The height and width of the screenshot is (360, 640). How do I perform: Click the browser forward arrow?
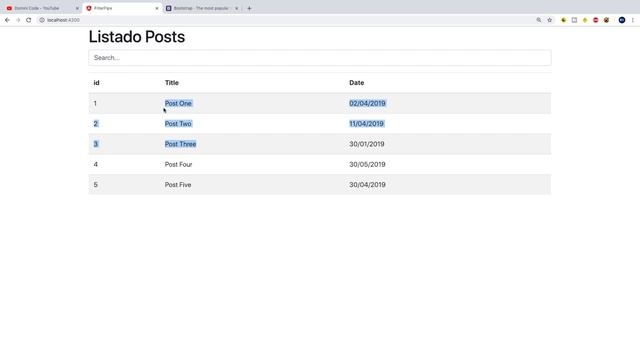[18, 20]
